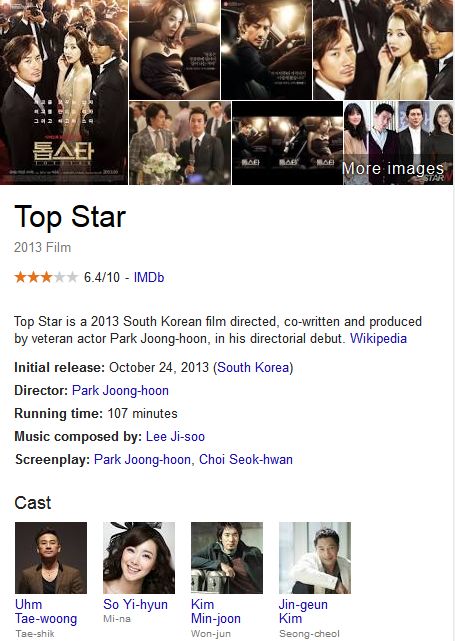Open the woman in black dress thumbnail
The image size is (455, 641).
(175, 49)
